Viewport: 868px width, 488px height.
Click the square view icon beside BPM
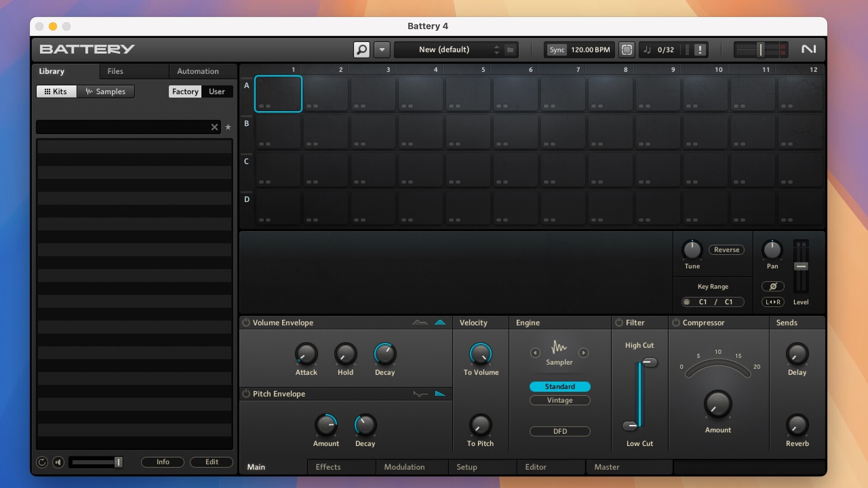(x=627, y=50)
